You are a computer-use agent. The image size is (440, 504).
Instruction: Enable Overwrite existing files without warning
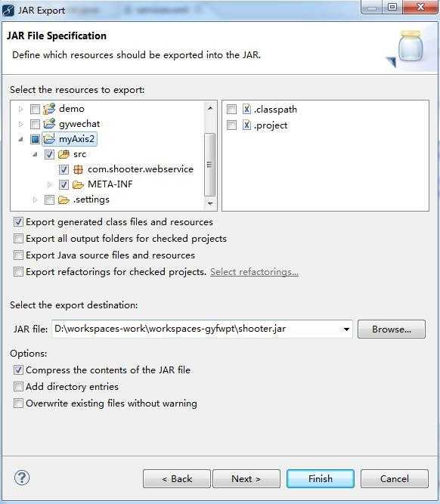[18, 403]
